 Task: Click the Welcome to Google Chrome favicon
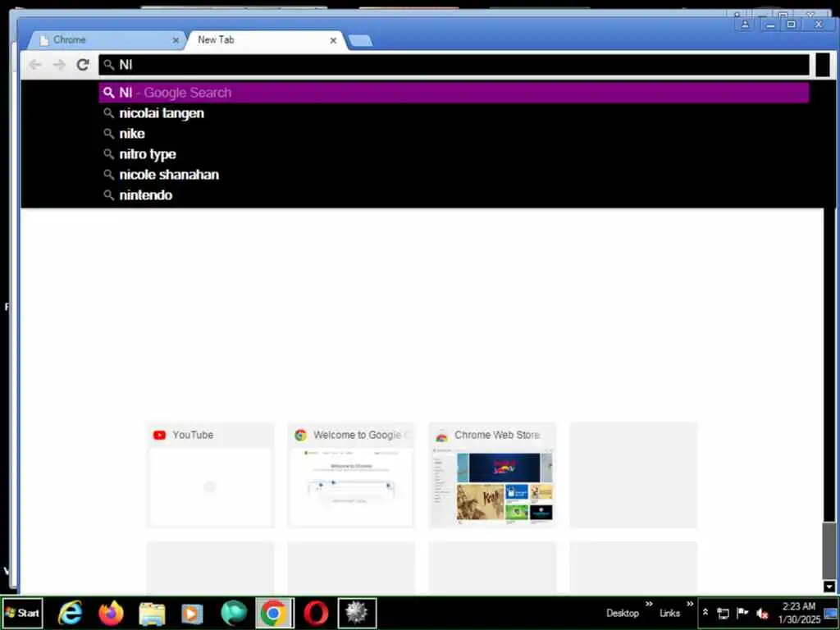pyautogui.click(x=300, y=435)
